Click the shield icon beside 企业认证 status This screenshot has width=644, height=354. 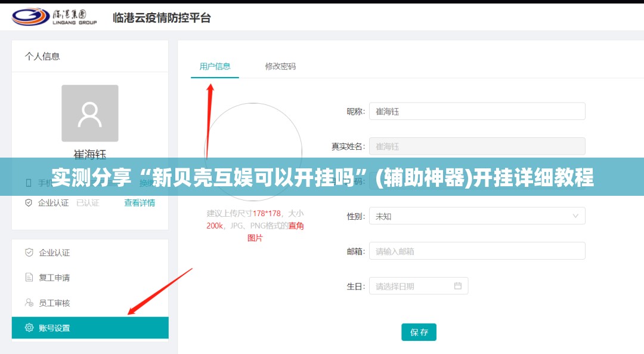pos(29,203)
